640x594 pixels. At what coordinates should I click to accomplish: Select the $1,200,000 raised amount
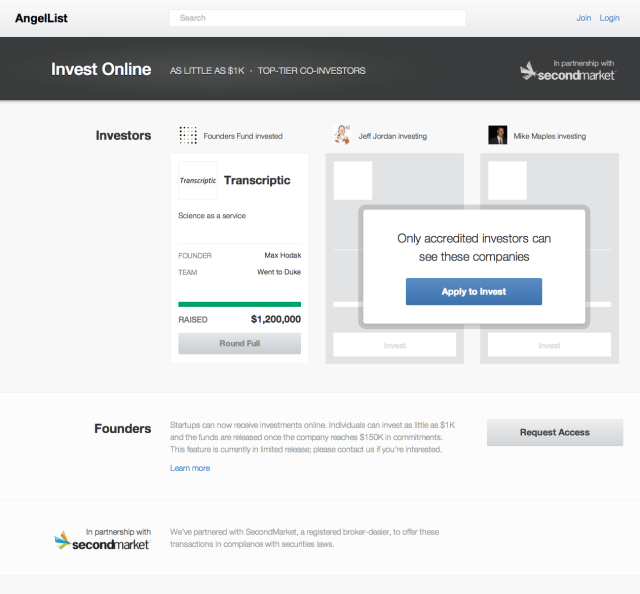[276, 319]
